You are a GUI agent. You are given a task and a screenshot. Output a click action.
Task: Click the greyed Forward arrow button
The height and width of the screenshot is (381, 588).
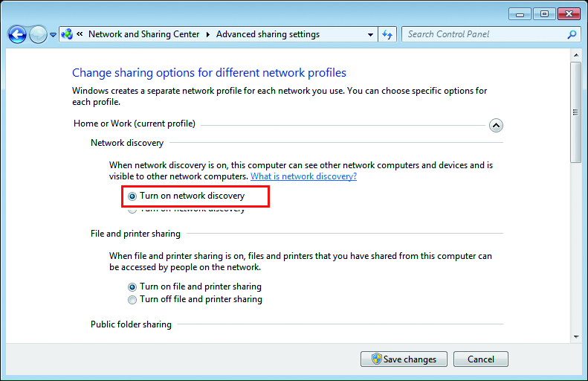[x=38, y=34]
